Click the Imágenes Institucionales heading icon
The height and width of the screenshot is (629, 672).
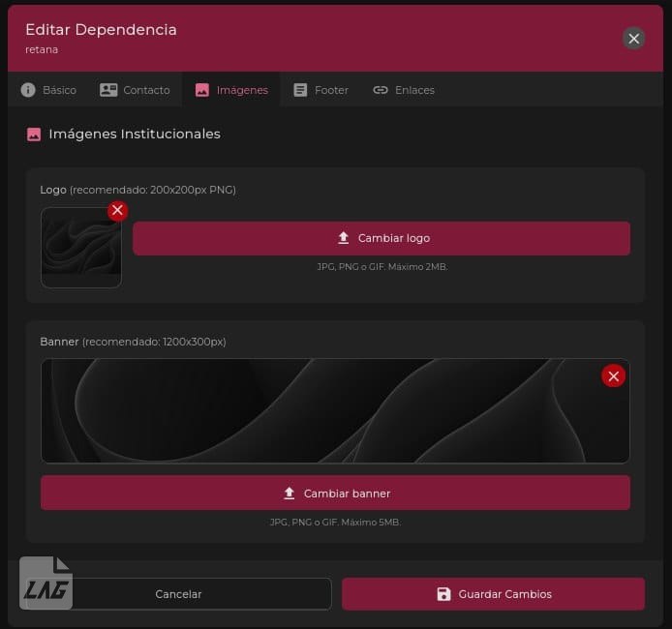34,134
